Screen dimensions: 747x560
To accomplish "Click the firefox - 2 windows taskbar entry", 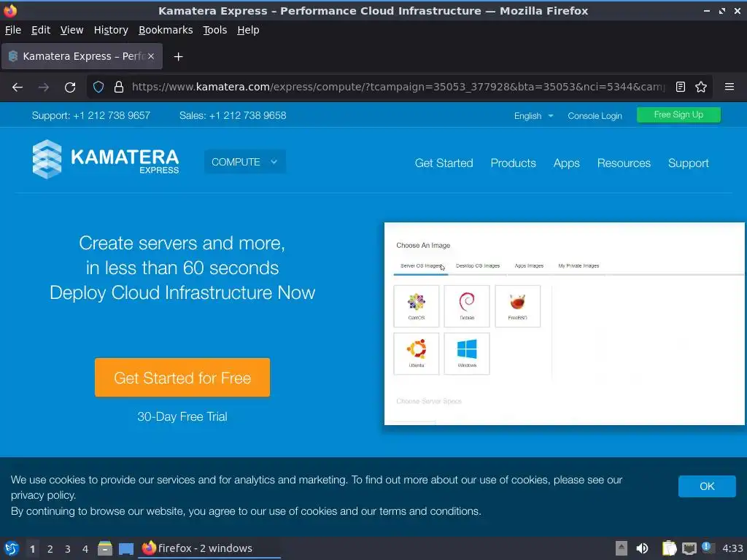I will (209, 548).
